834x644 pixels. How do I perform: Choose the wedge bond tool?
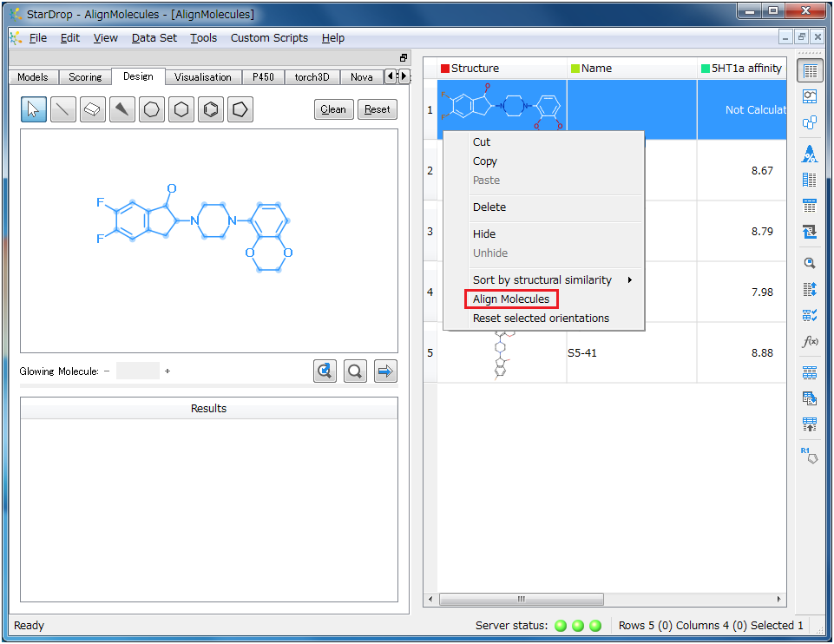coord(122,109)
